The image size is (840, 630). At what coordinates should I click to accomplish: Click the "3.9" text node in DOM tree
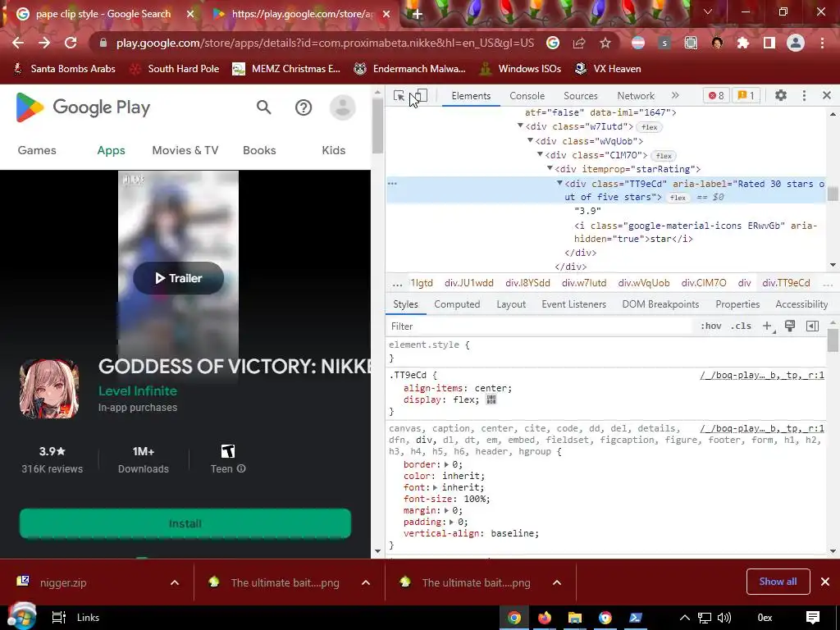[x=587, y=211]
